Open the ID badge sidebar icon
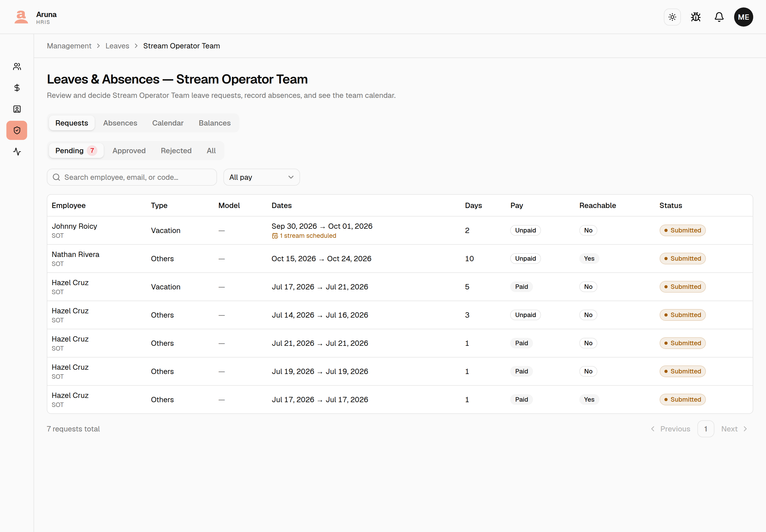 pos(17,109)
